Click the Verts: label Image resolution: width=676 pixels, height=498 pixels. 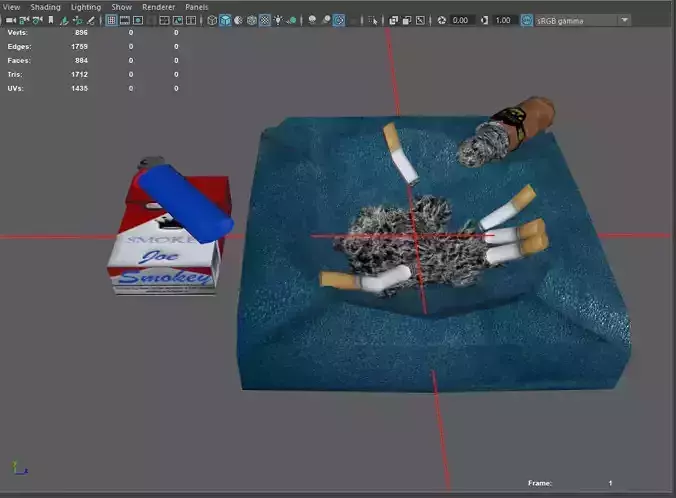18,33
